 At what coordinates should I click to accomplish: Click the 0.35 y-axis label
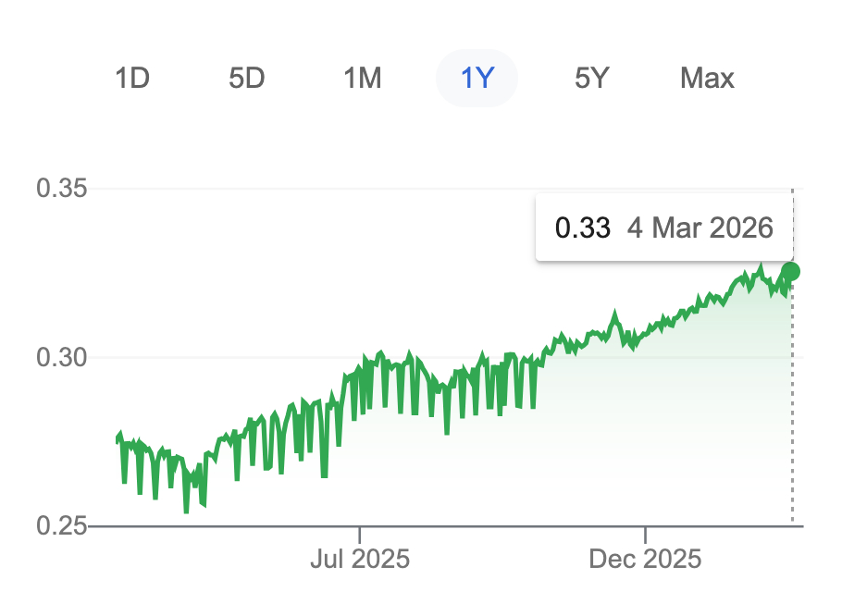coord(61,189)
